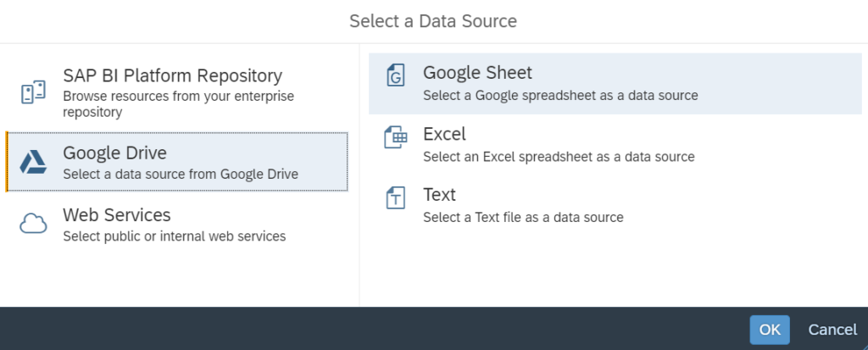868x350 pixels.
Task: Click 'Select a data source from Google Drive' text
Action: tap(181, 174)
